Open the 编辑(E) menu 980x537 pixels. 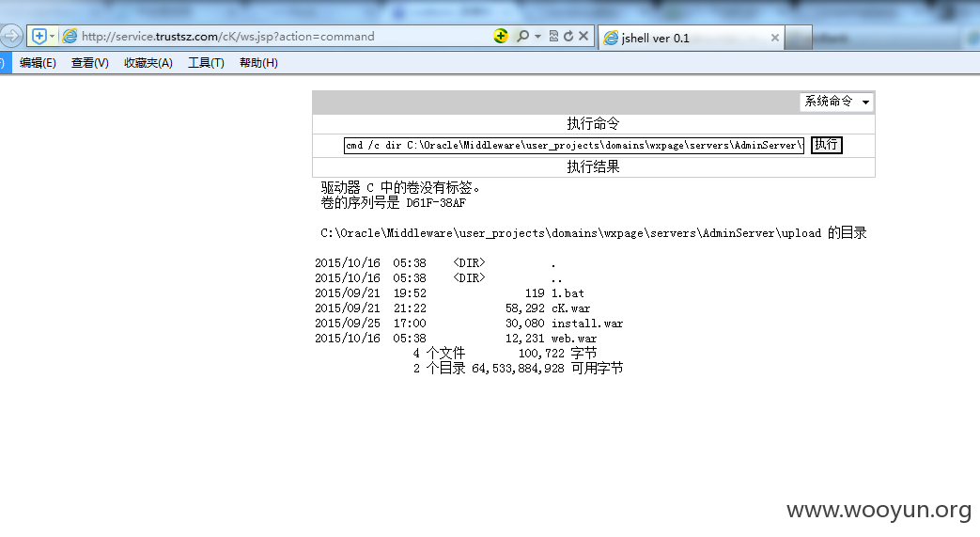(x=38, y=63)
